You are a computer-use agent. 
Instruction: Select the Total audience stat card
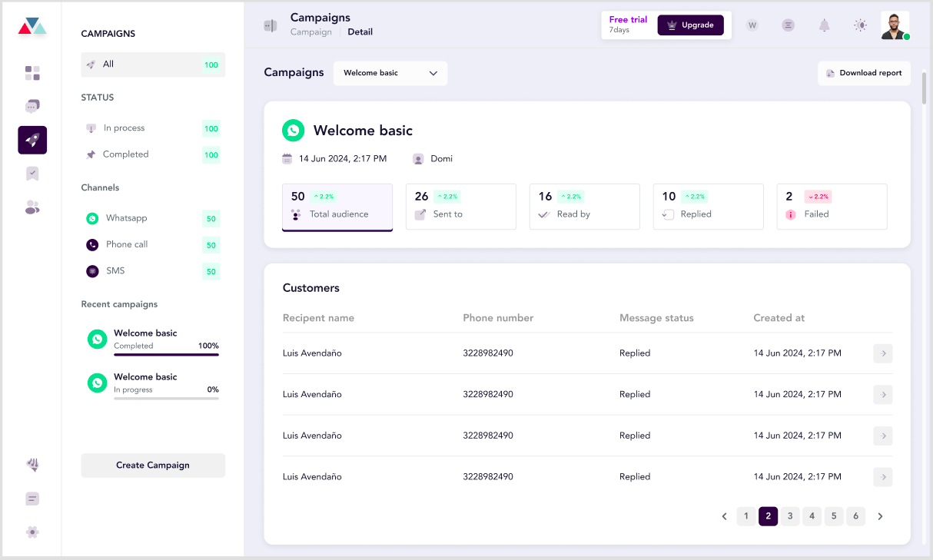coord(337,207)
